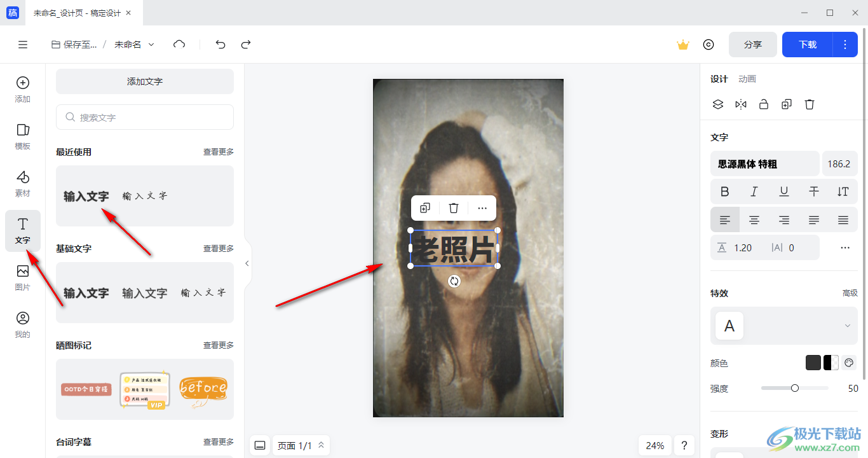Toggle bold formatting
The image size is (868, 458).
tap(725, 191)
